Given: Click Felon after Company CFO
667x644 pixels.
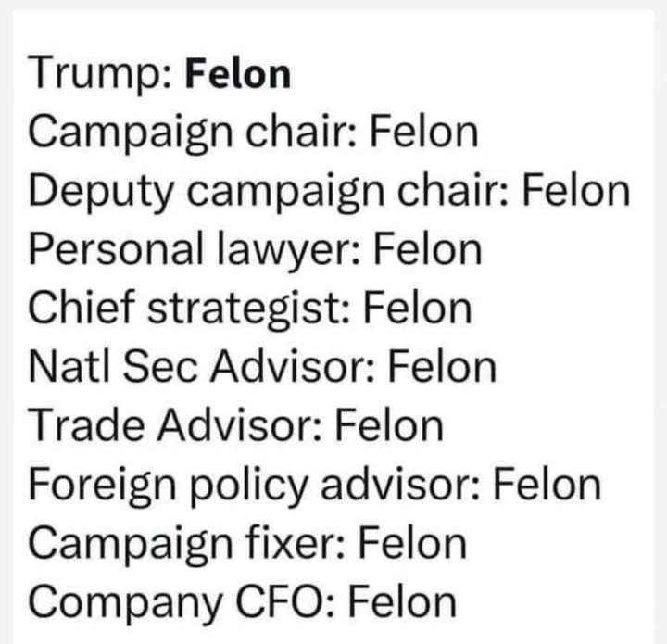Looking at the screenshot, I should tap(402, 602).
